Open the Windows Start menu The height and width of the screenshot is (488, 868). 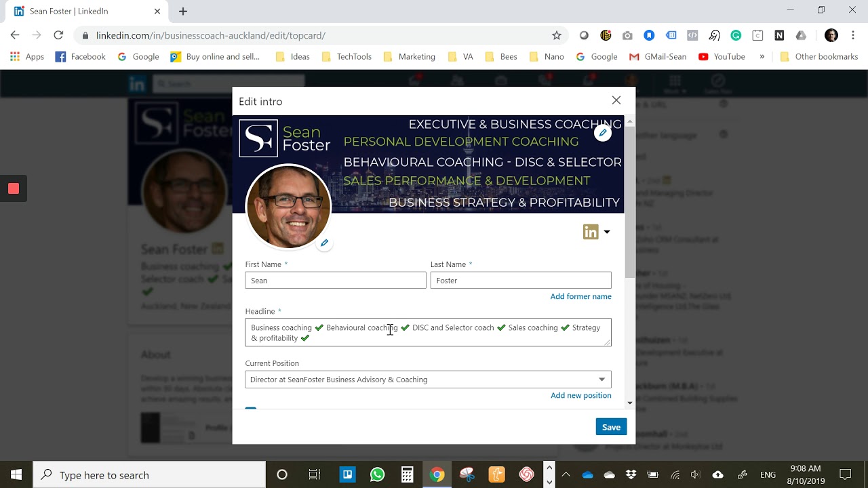coord(16,474)
